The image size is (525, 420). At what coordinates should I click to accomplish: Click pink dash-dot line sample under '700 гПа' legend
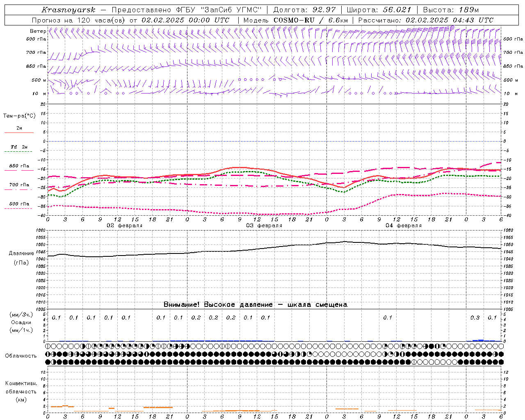tap(18, 189)
